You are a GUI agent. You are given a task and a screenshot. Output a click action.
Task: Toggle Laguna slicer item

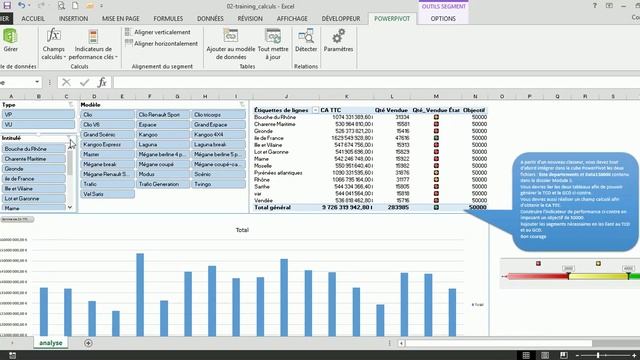[x=163, y=144]
